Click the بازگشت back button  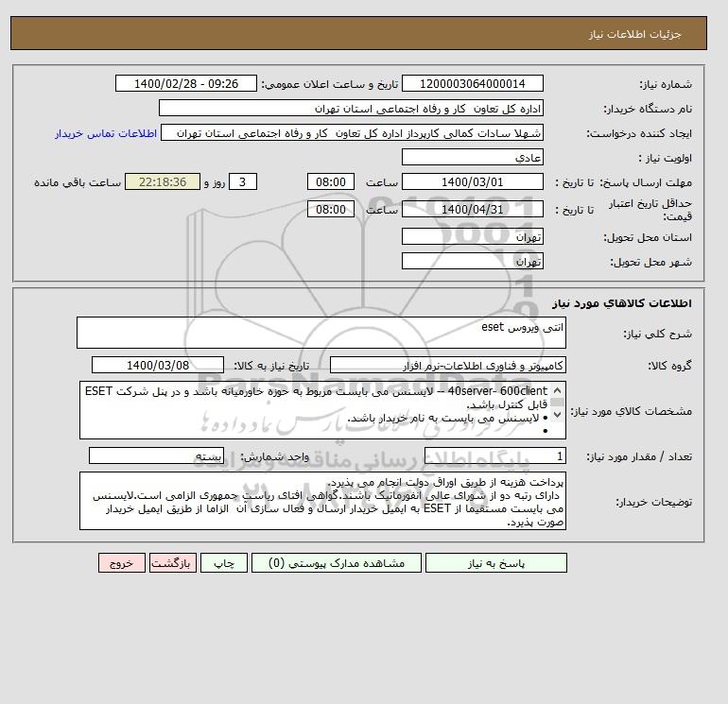tap(173, 563)
